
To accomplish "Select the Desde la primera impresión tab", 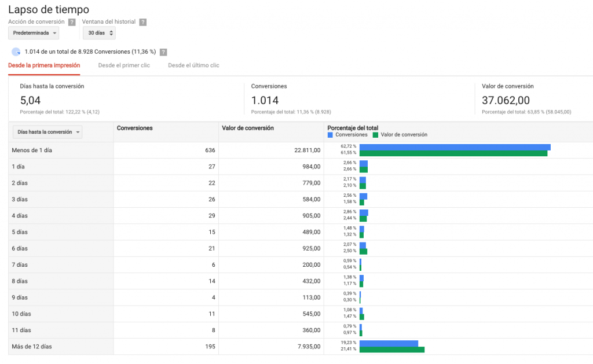I will tap(44, 65).
